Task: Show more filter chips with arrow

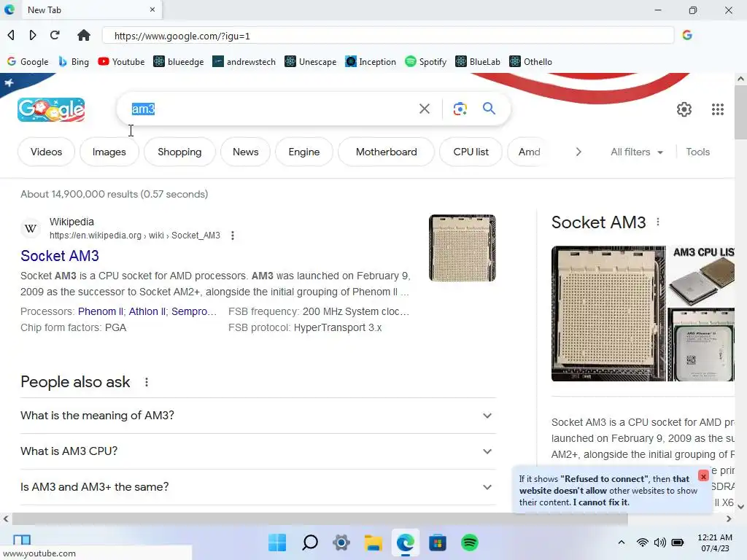Action: click(x=578, y=152)
